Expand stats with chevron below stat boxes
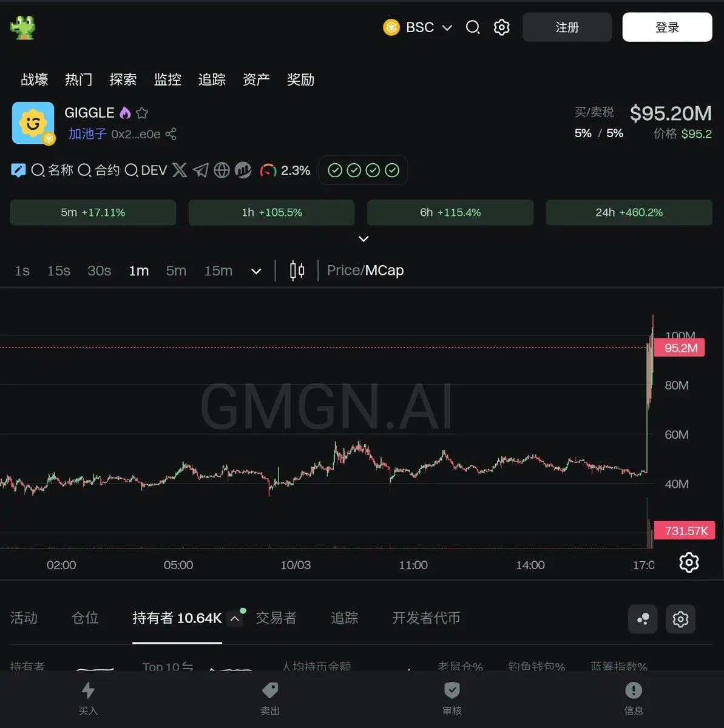This screenshot has height=728, width=724. pos(364,239)
